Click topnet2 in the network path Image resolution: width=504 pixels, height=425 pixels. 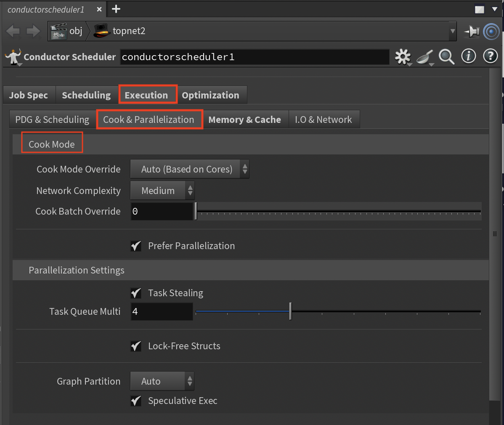point(129,31)
